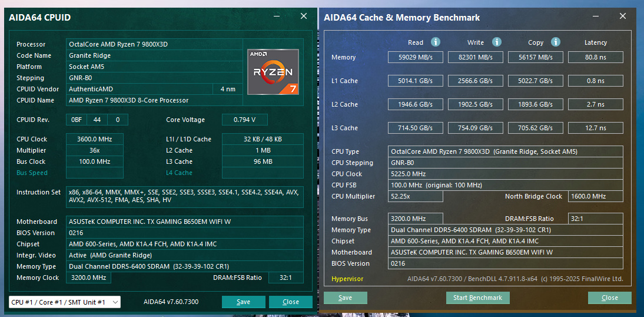The image size is (644, 317).
Task: Save the benchmark results
Action: pyautogui.click(x=346, y=298)
